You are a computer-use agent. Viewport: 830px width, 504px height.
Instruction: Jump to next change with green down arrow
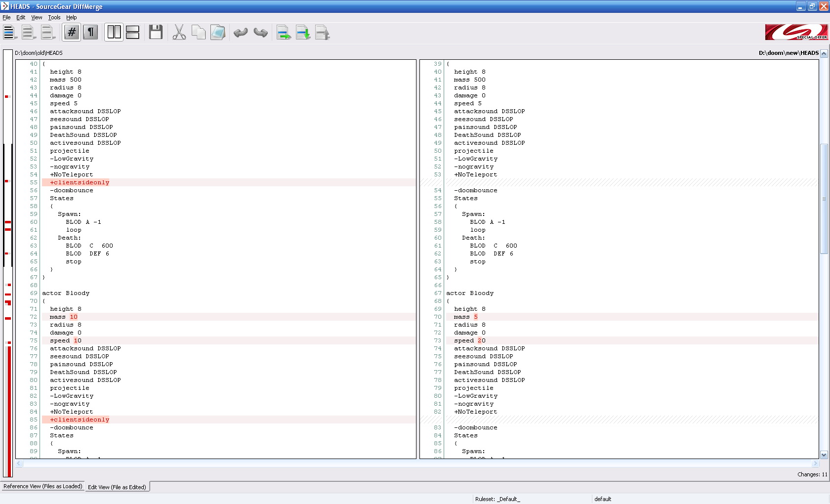pos(303,33)
